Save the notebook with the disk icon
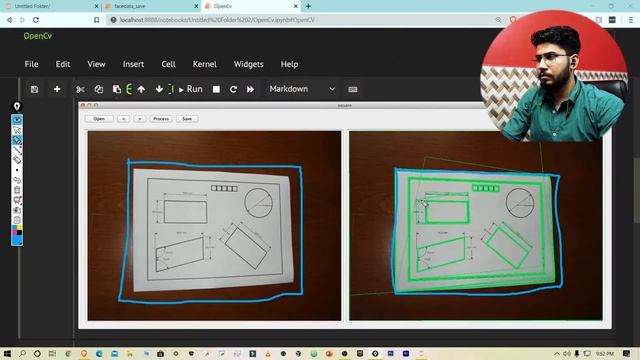The height and width of the screenshot is (360, 640). point(34,89)
